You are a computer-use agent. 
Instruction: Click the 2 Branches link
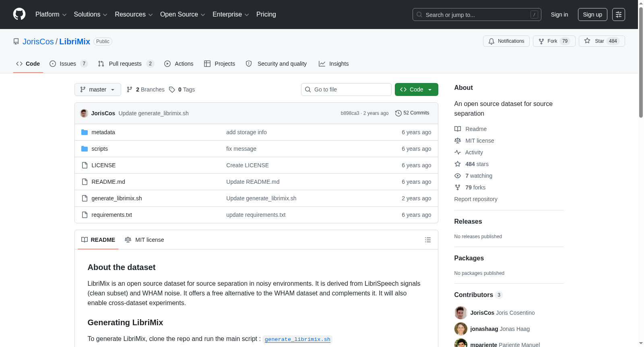(x=146, y=89)
